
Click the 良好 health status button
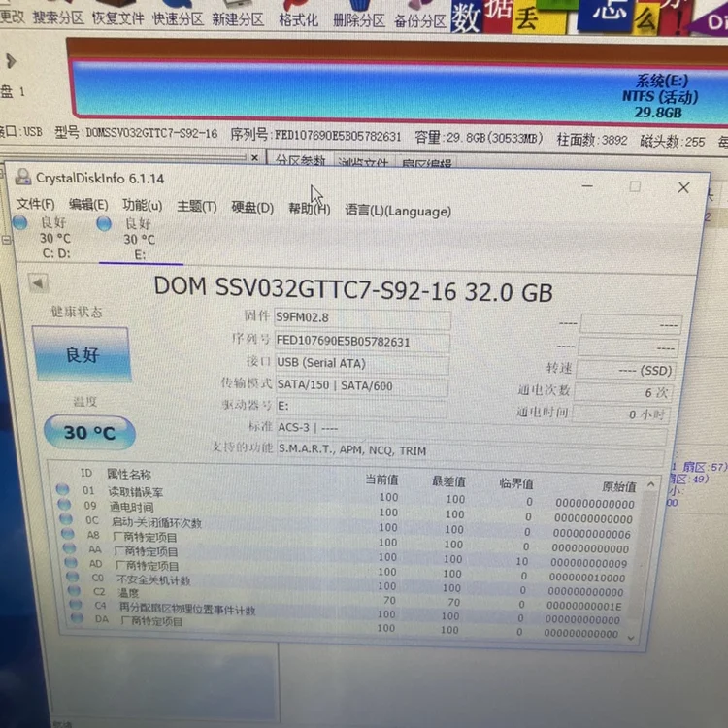[82, 354]
